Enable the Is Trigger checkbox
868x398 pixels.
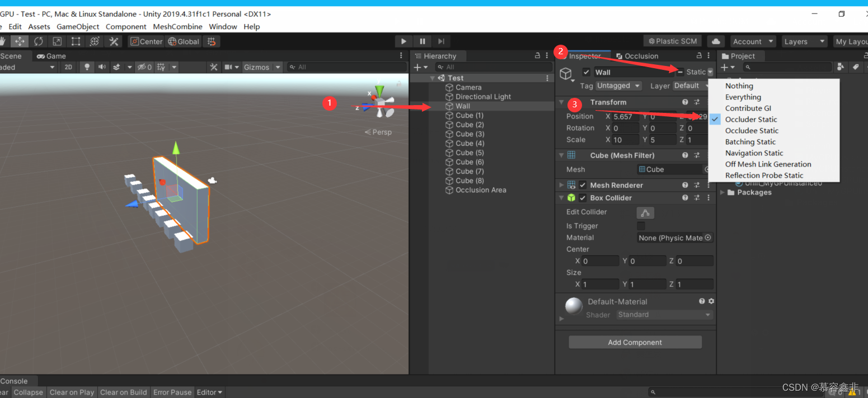[641, 226]
